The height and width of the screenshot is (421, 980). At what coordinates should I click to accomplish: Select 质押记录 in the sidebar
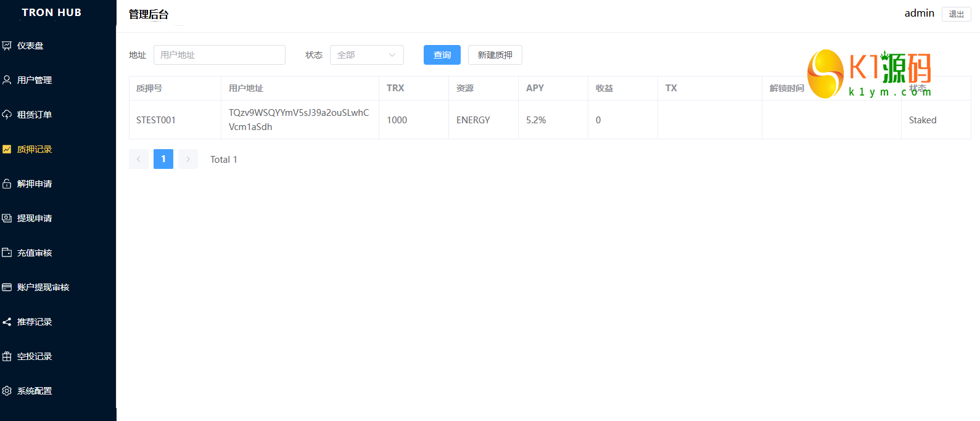tap(58, 149)
